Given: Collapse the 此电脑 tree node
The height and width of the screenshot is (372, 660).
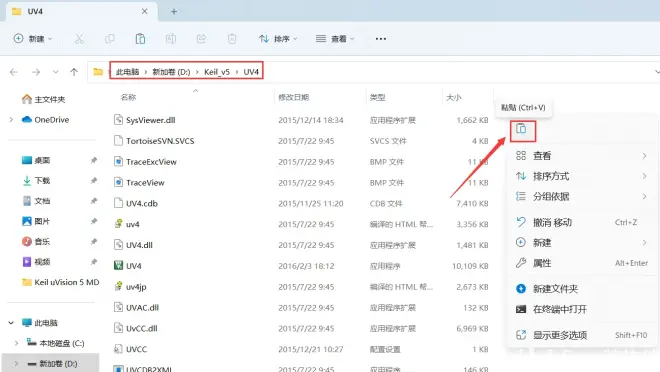Looking at the screenshot, I should coord(11,323).
